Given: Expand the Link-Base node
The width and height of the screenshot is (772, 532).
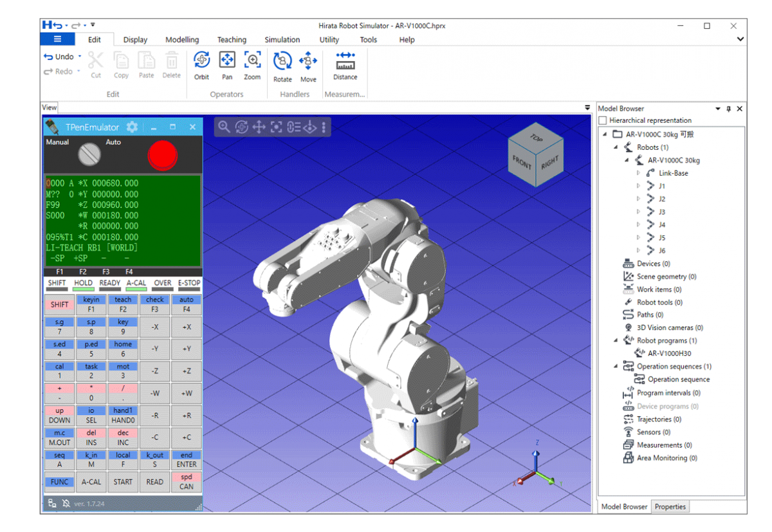Looking at the screenshot, I should (x=638, y=173).
